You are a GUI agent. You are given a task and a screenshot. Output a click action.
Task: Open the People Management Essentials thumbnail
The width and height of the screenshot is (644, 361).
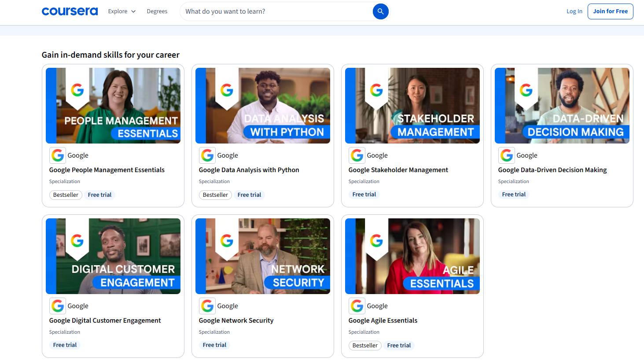113,106
